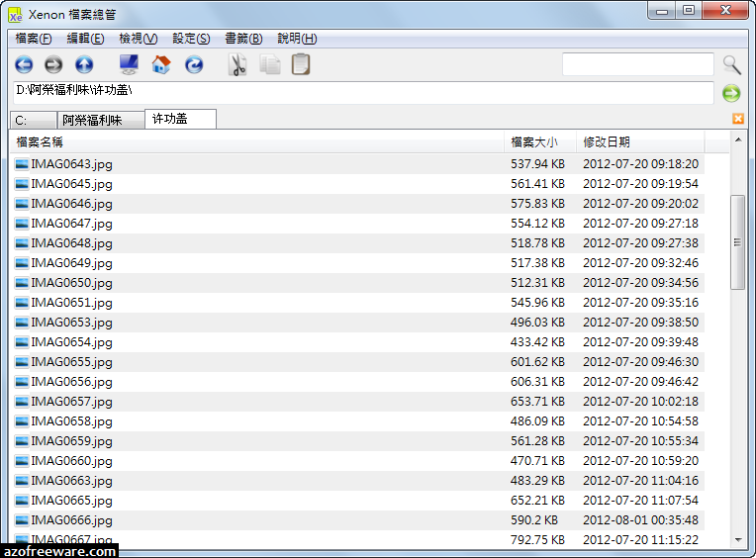Click the address path field
The image size is (756, 558).
click(x=363, y=93)
